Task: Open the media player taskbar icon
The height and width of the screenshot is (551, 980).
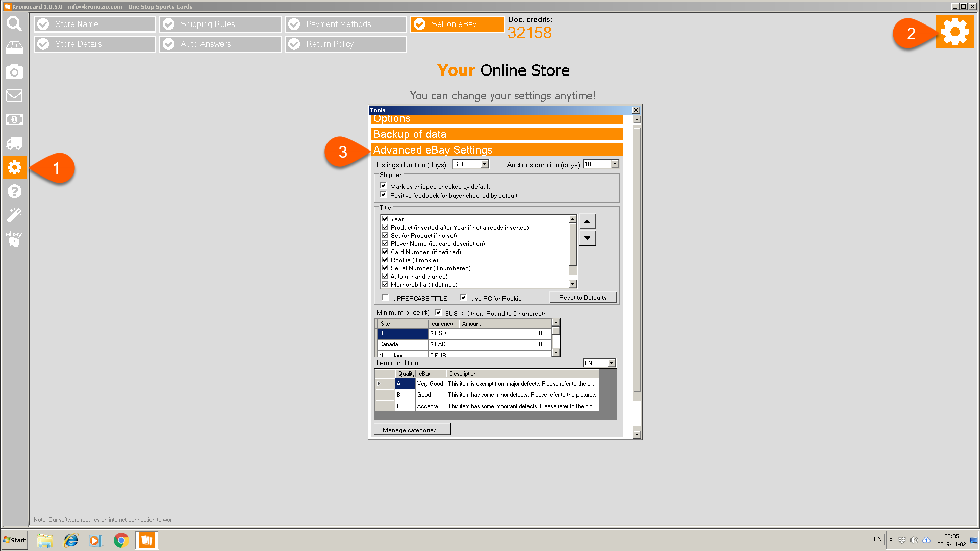Action: (95, 540)
